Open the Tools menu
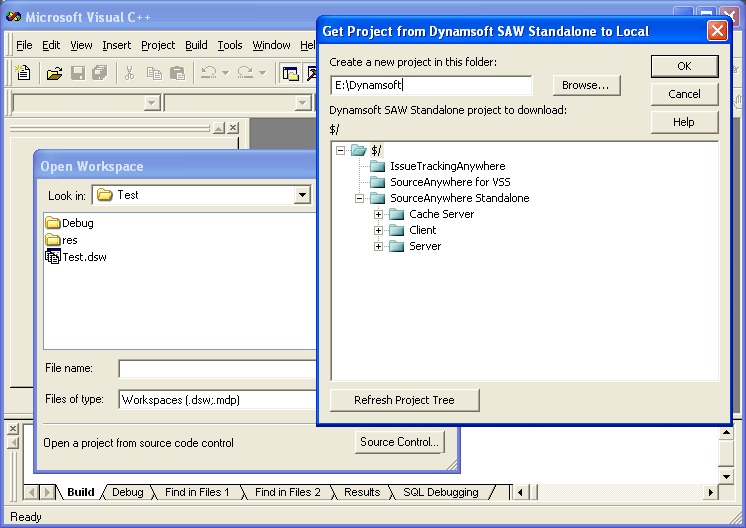 [x=230, y=45]
